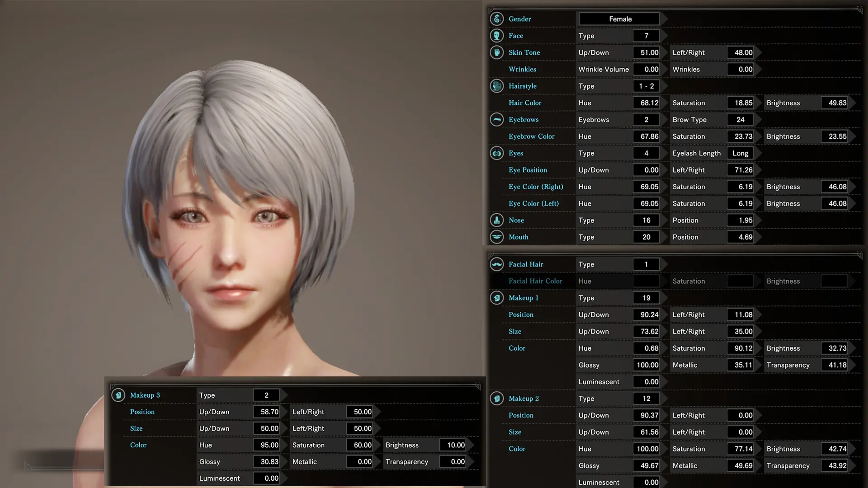Click the Face category icon
This screenshot has width=868, height=488.
(x=496, y=36)
